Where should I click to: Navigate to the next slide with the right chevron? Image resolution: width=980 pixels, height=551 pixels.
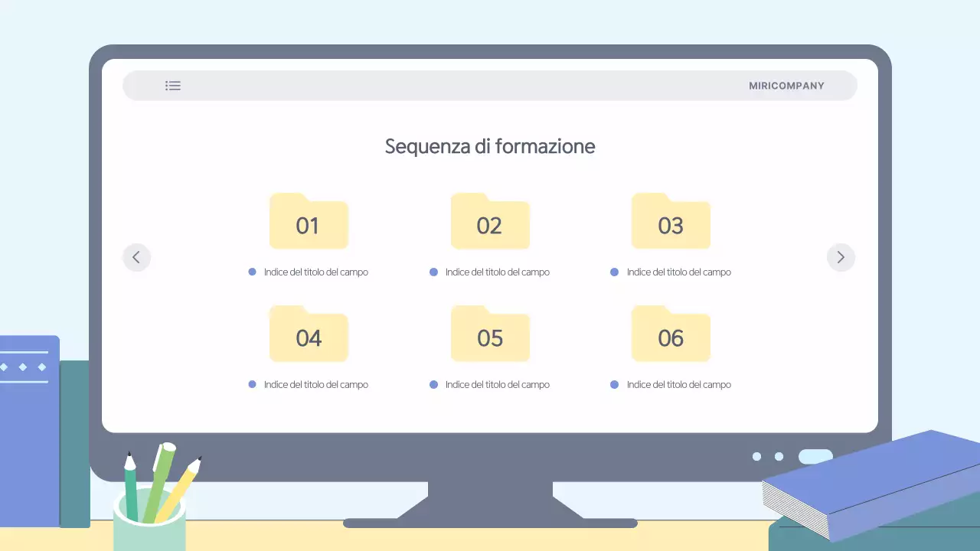point(841,257)
